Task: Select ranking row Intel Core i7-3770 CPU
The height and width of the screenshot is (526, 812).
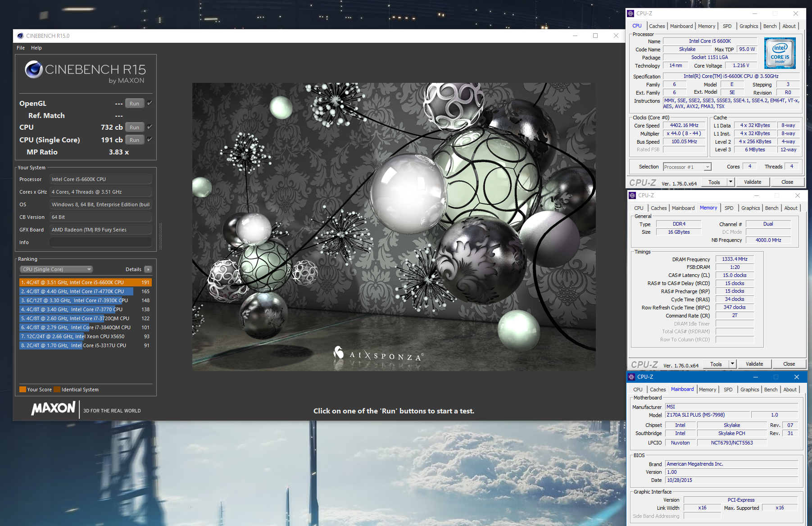Action: [86, 309]
